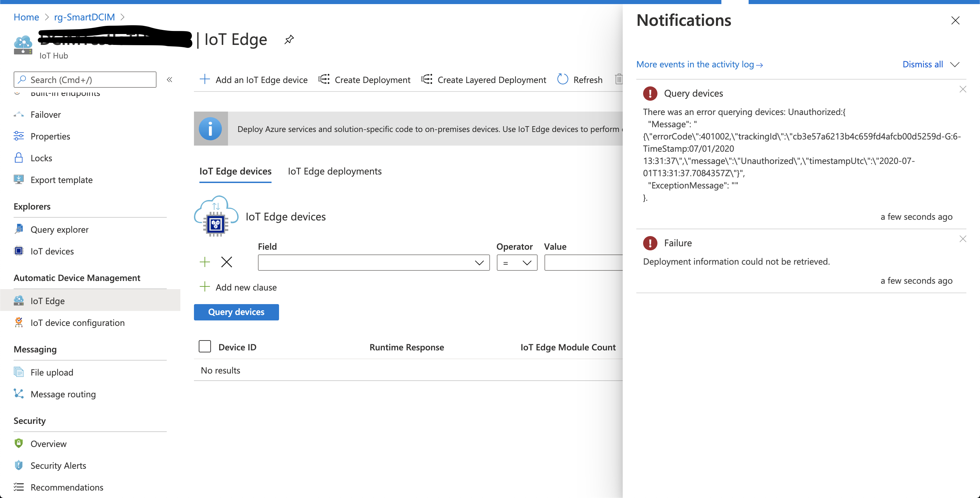The image size is (980, 498).
Task: Click the Query devices button
Action: tap(236, 312)
